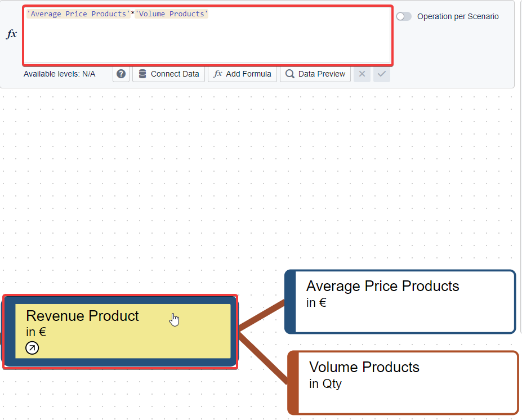The width and height of the screenshot is (522, 420).
Task: Click the orange stripe on Volume Products node
Action: 293,383
